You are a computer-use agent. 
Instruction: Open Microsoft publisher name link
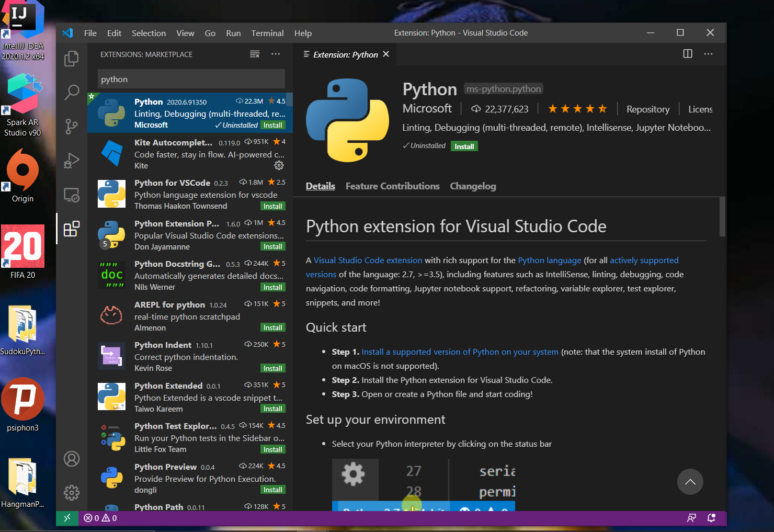[427, 108]
